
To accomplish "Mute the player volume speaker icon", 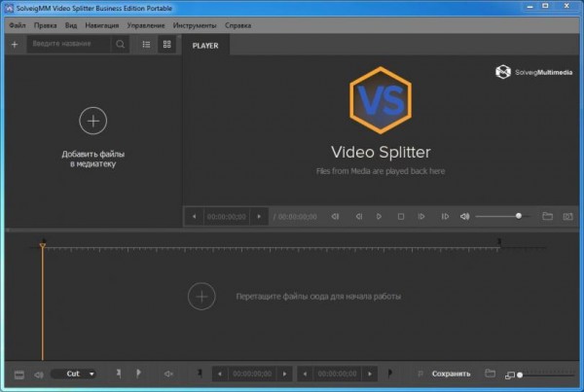I will coord(465,216).
